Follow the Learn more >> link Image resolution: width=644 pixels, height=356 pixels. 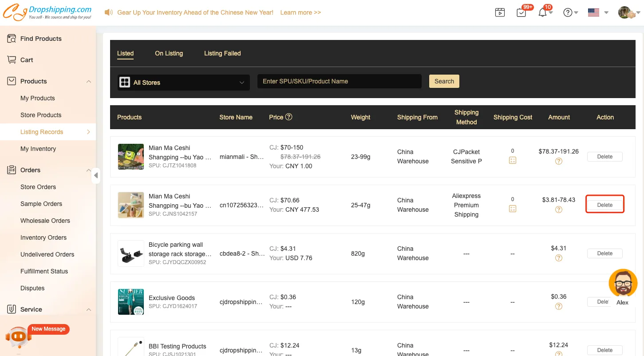click(300, 12)
